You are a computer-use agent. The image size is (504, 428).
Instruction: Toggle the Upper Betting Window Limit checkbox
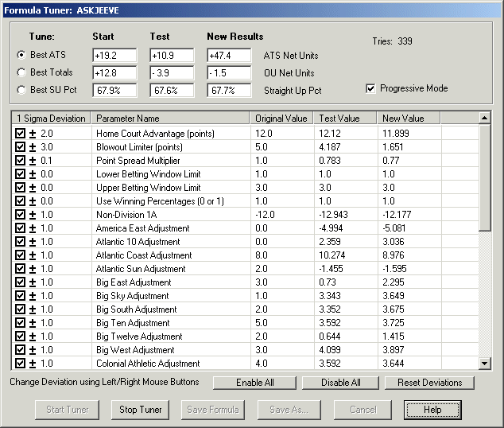(x=20, y=187)
